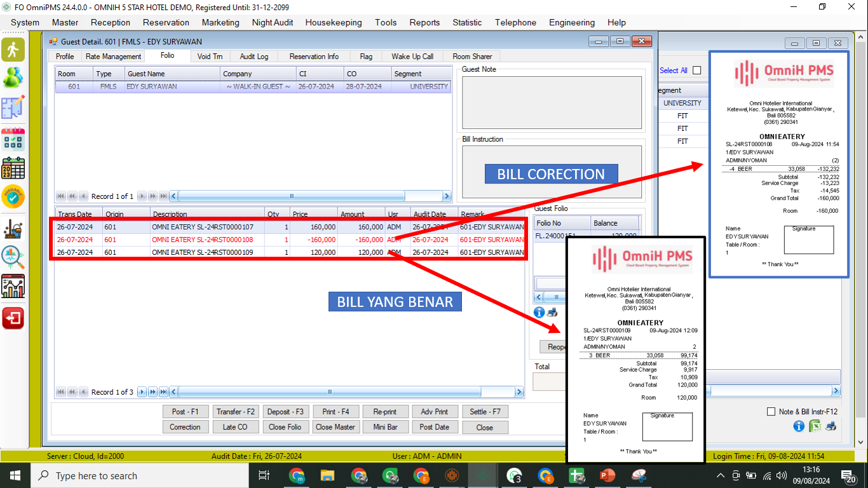This screenshot has width=868, height=488.
Task: Open the Night Audit menu
Action: point(272,22)
